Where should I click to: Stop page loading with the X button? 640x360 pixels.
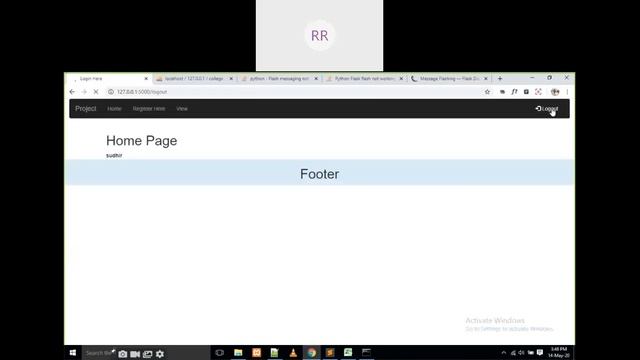[96, 92]
